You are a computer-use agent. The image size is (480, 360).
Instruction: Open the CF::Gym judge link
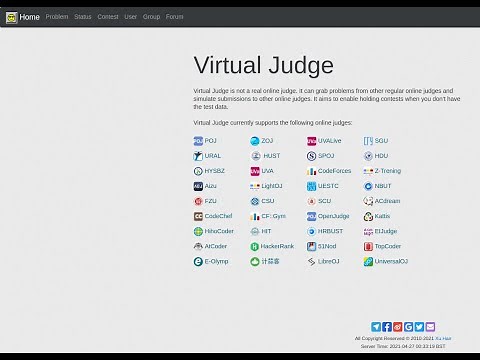tap(273, 216)
